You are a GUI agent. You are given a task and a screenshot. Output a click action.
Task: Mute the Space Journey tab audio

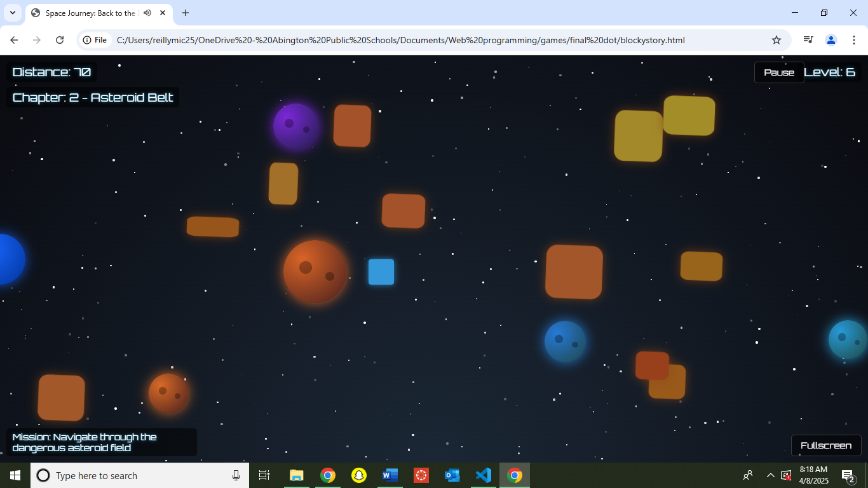(147, 13)
